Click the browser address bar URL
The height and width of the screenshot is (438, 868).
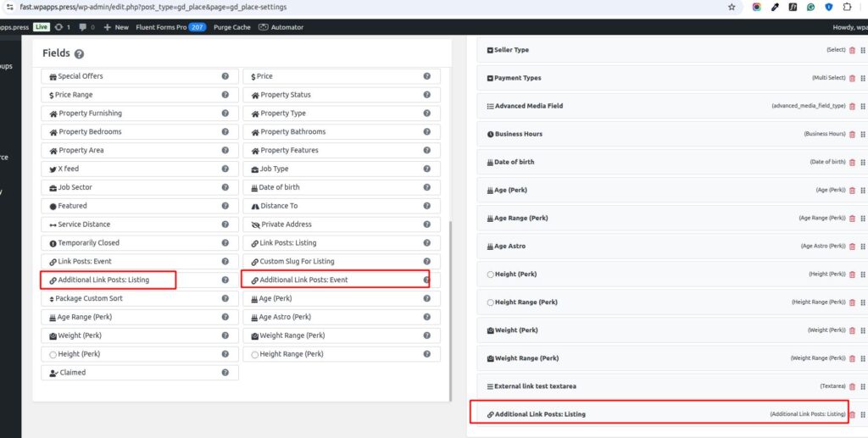(153, 7)
